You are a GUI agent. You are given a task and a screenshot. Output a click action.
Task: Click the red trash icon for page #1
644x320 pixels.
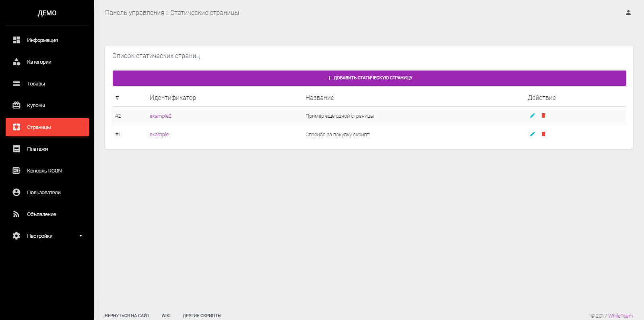[543, 134]
